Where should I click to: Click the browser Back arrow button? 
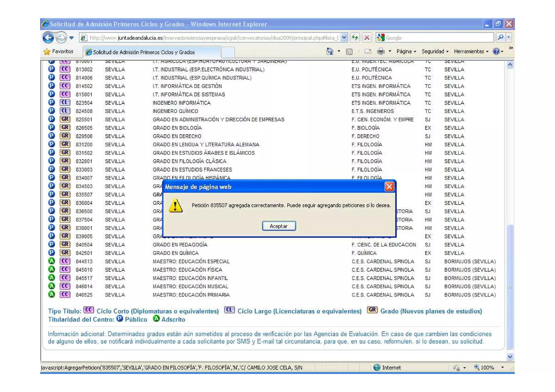[x=48, y=38]
